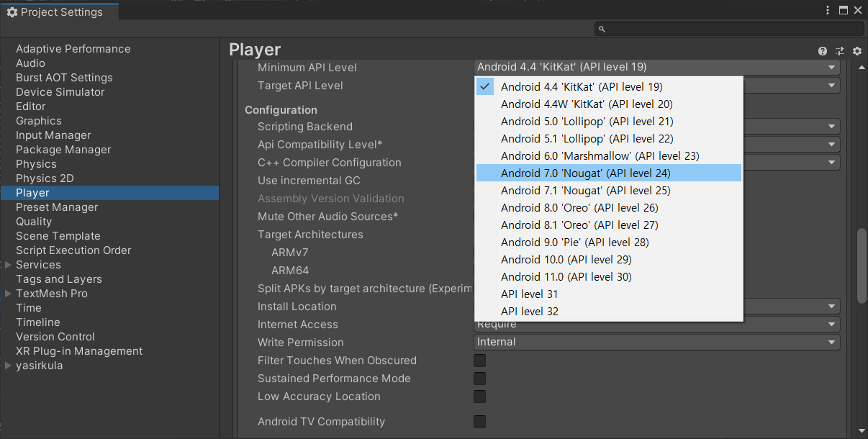Select Android 7.0 'Nougat' (API level 24)
The height and width of the screenshot is (439, 868).
pyautogui.click(x=609, y=173)
